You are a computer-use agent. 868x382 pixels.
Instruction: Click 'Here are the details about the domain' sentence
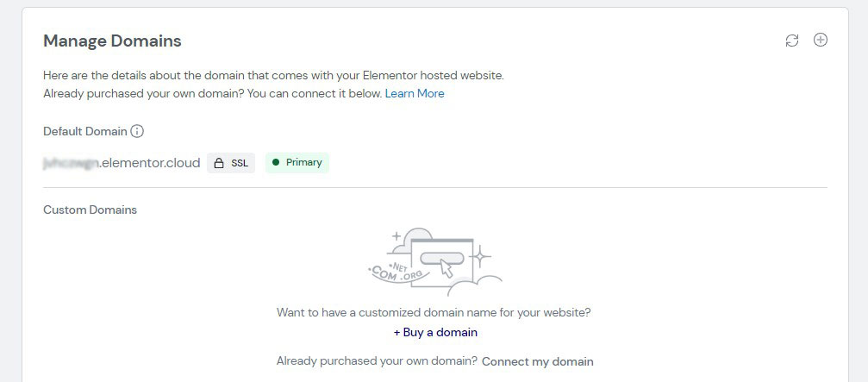coord(273,75)
